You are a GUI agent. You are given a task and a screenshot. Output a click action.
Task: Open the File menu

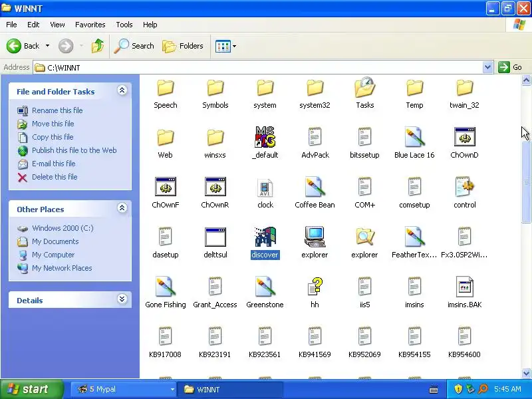tap(11, 25)
